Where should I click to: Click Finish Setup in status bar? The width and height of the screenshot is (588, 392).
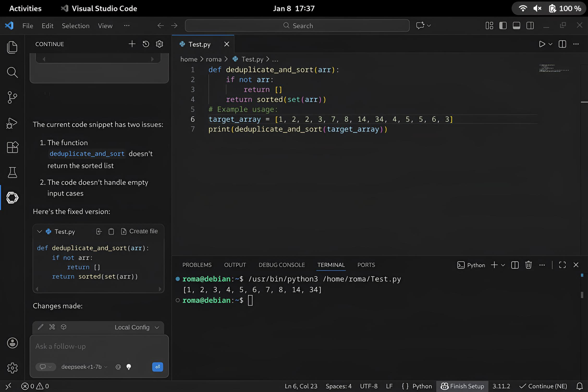click(462, 386)
